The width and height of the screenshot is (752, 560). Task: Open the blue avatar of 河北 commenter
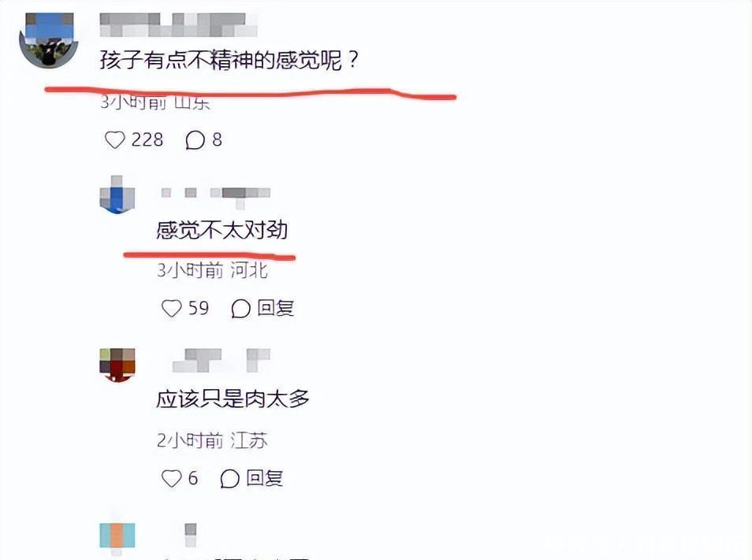point(117,194)
